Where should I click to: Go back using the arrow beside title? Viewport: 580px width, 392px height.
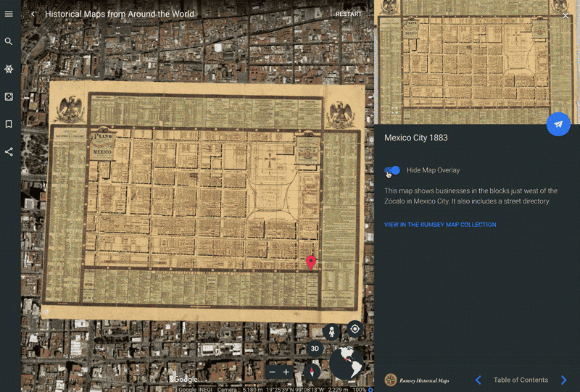tap(33, 14)
